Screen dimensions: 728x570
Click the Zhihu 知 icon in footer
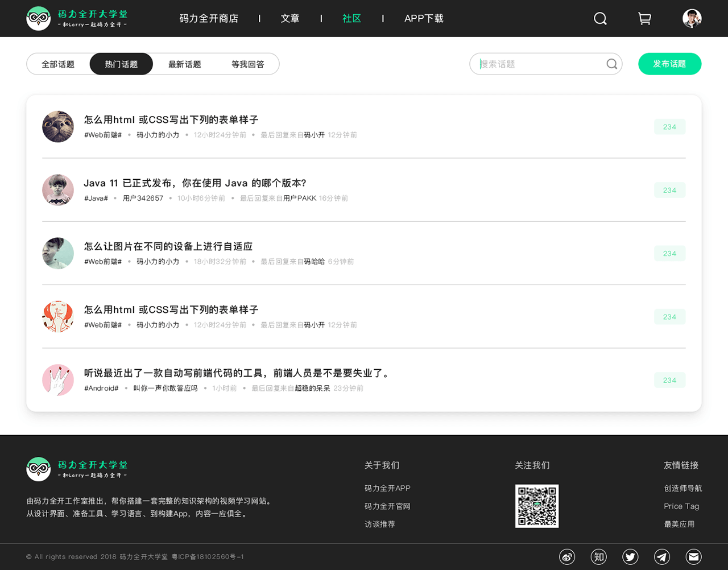(x=598, y=557)
